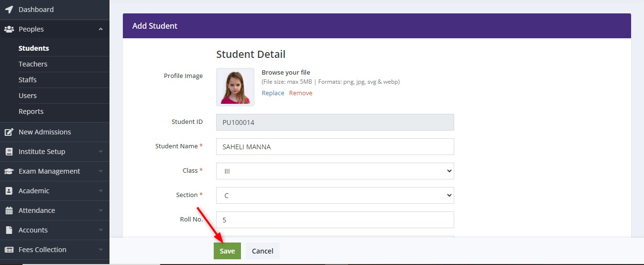Click the Peoples group icon
This screenshot has height=265, width=644.
tap(9, 29)
